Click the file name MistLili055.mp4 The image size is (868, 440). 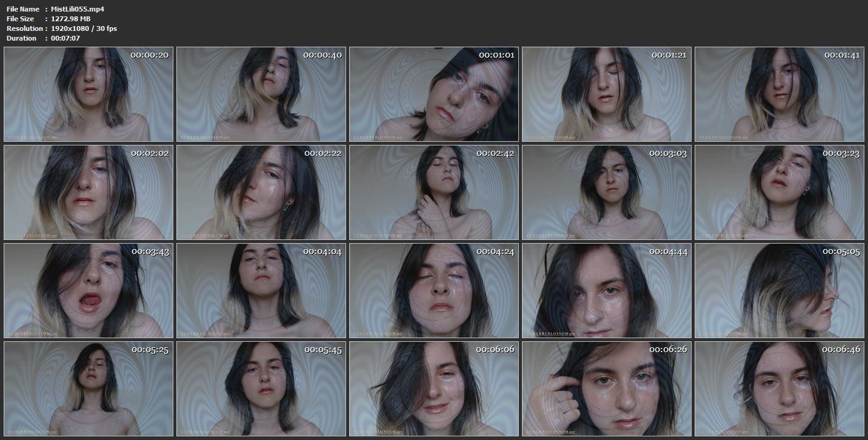78,9
